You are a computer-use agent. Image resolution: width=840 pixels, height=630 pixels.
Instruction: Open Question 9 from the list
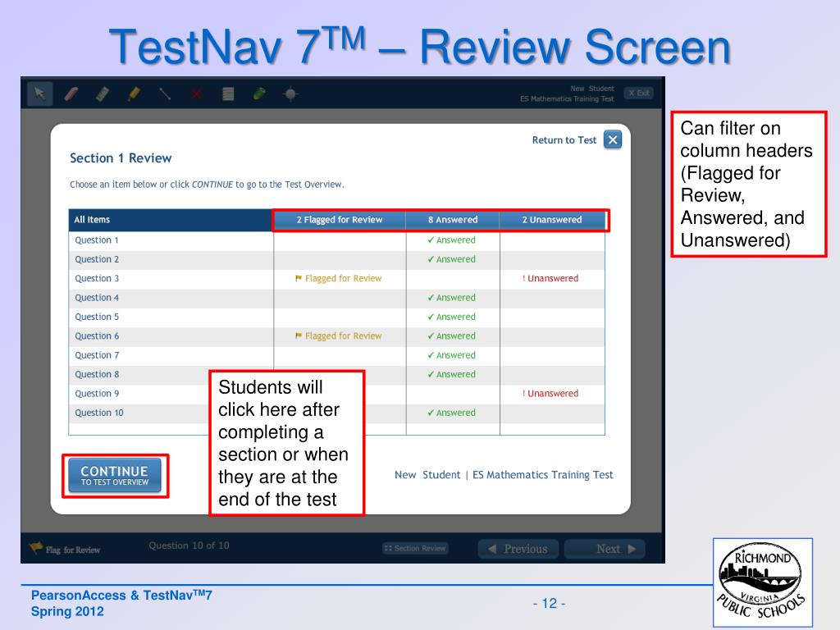pyautogui.click(x=97, y=394)
